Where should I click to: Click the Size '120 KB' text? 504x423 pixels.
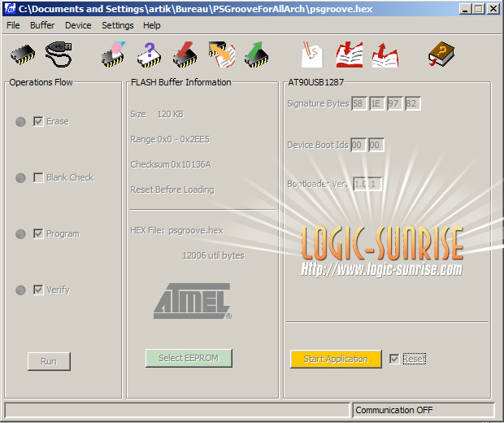[x=171, y=114]
